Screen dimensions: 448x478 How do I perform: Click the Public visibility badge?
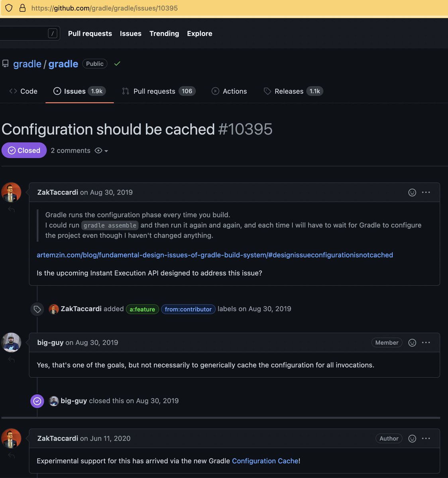click(x=95, y=64)
